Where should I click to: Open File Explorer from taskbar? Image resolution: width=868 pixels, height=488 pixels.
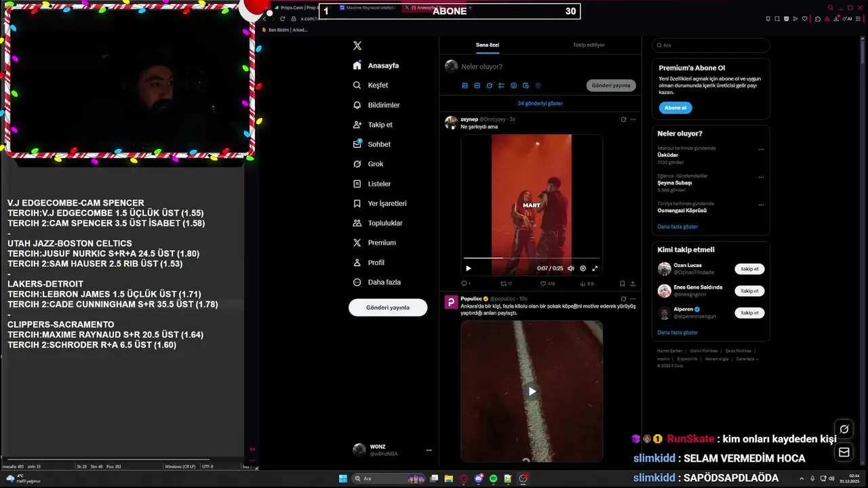tap(449, 479)
